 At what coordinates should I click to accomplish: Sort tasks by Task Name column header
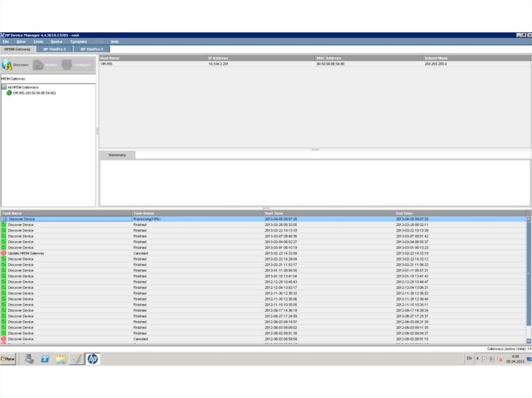click(x=66, y=213)
